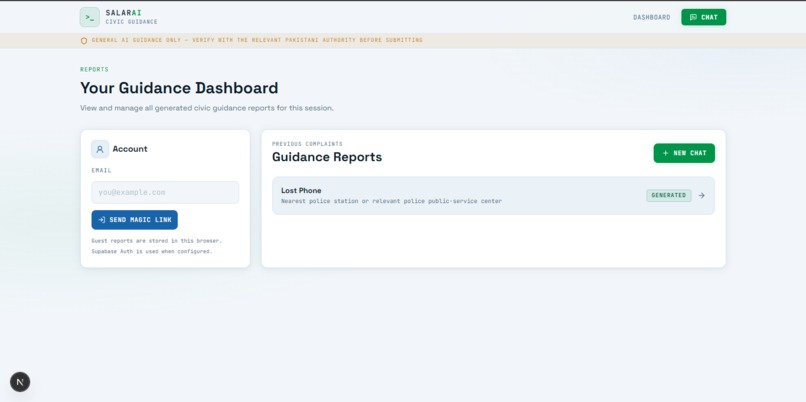
Task: Click the 'General AI guidance only' banner text
Action: (257, 40)
